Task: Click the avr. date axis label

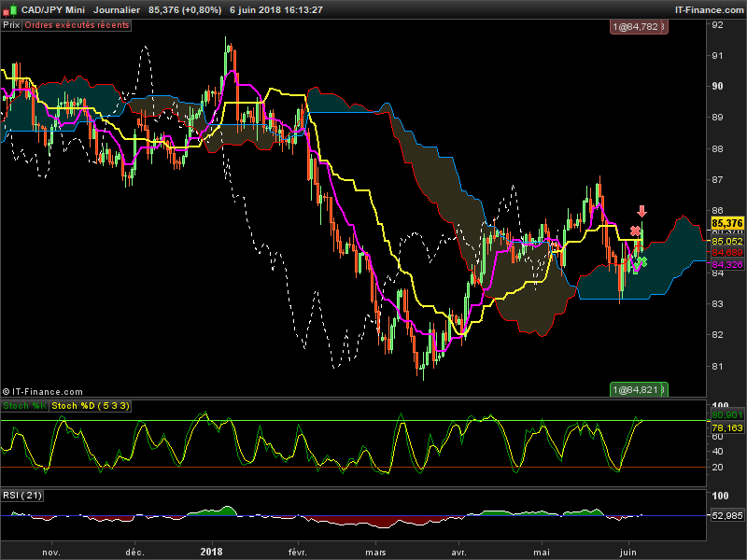Action: click(x=458, y=552)
